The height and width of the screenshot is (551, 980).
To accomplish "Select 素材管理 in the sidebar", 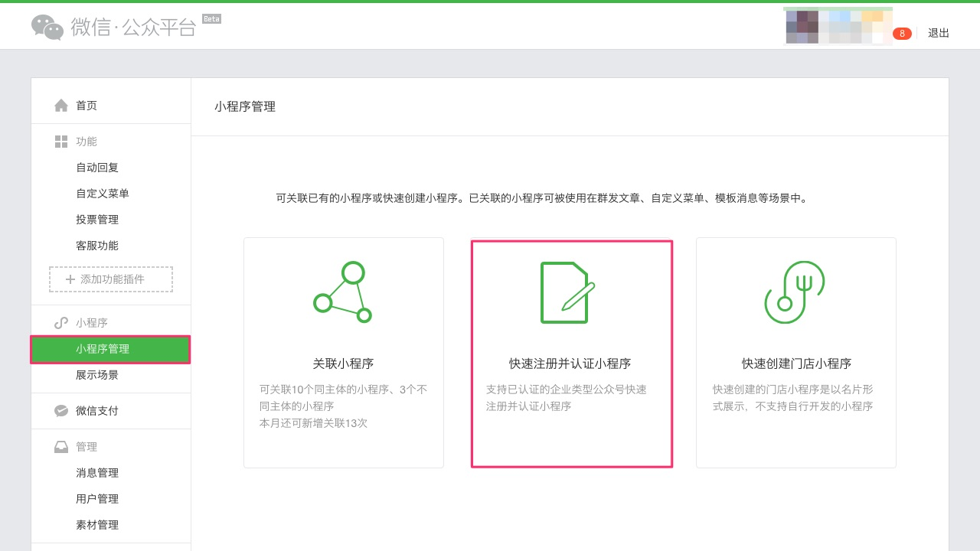I will point(97,524).
